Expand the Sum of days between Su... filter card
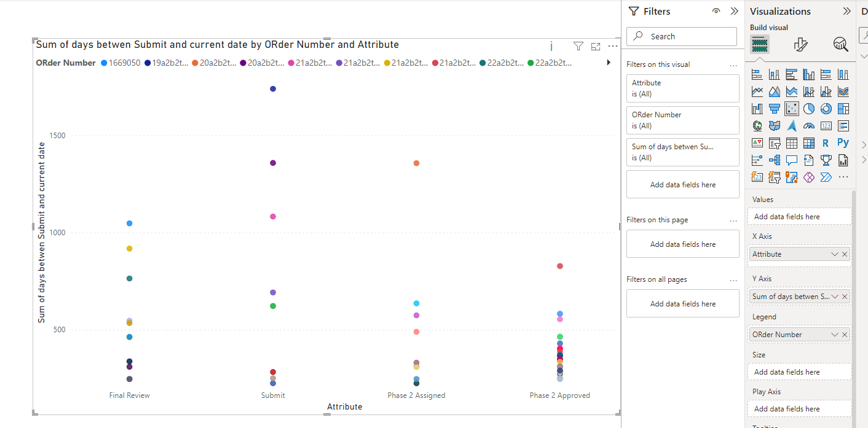 tap(682, 152)
